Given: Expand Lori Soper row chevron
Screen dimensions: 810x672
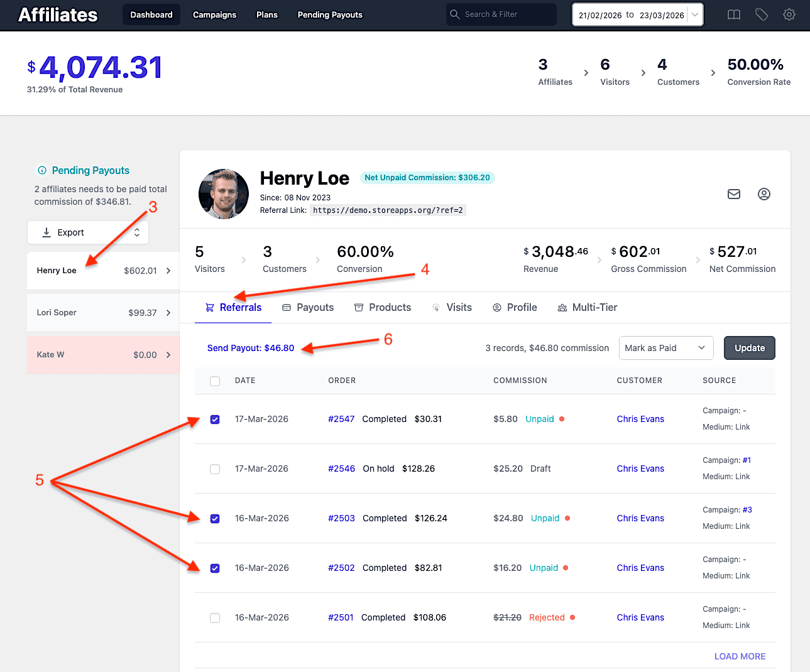Looking at the screenshot, I should tap(168, 313).
